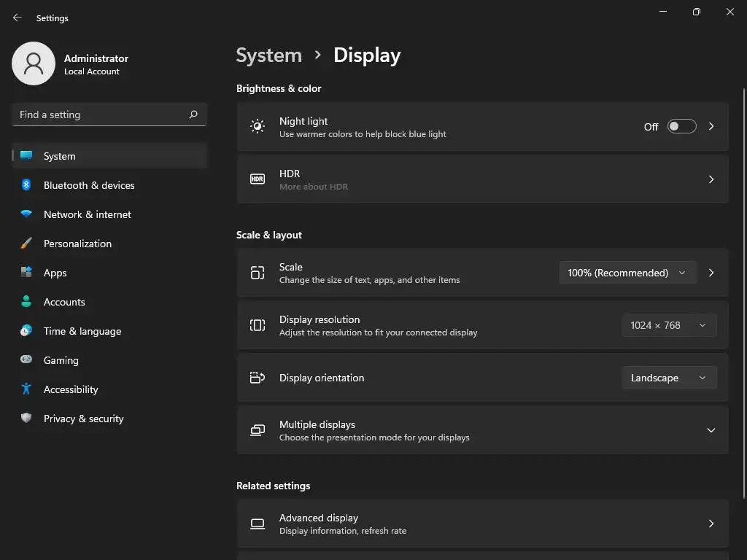This screenshot has width=747, height=560.
Task: Click the Gaming controller icon
Action: pos(26,360)
